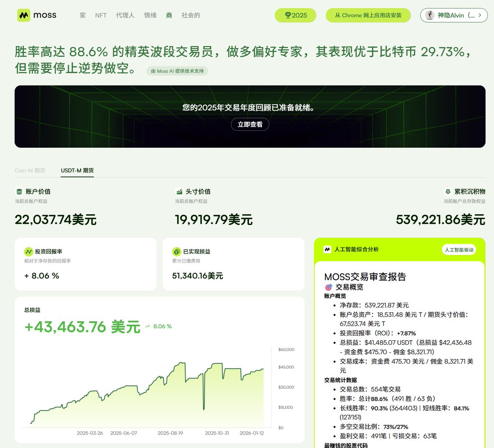
Task: Select the USDT-M 期货 tab
Action: [77, 170]
